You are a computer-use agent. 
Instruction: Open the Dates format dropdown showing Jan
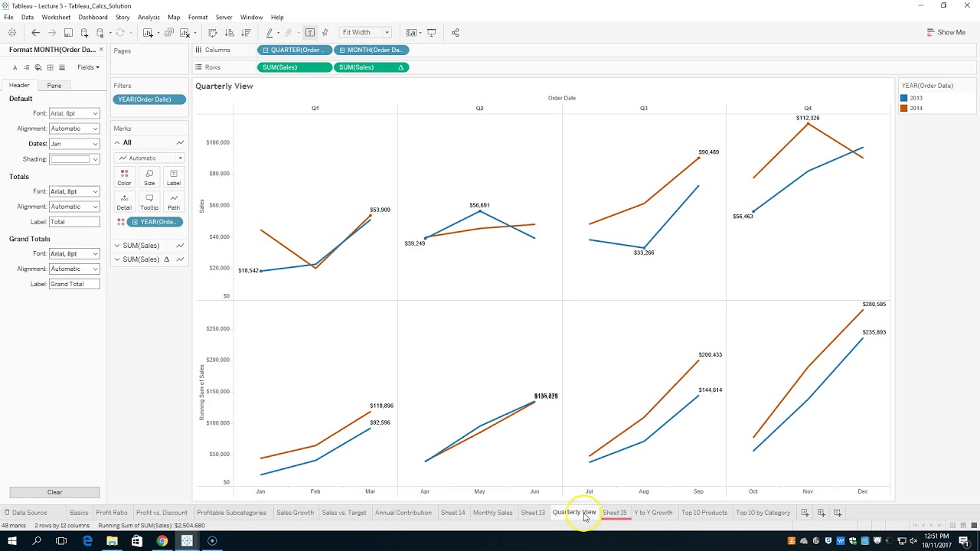[x=74, y=144]
